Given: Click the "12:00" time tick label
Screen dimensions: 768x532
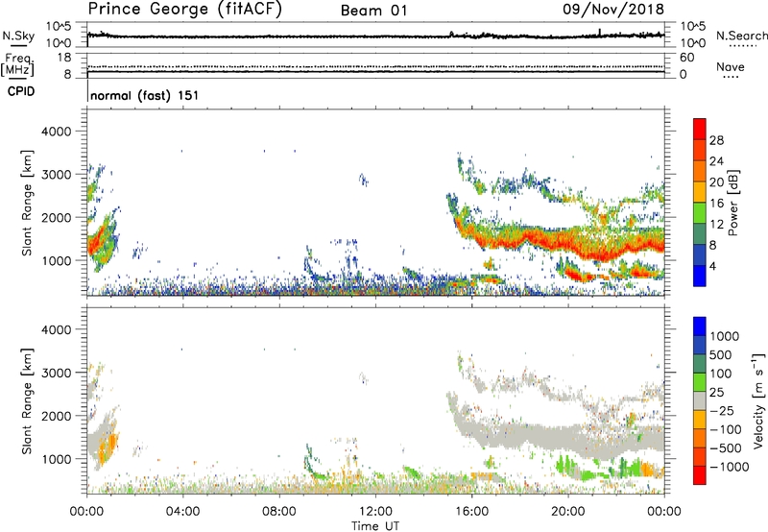Looking at the screenshot, I should [x=375, y=512].
